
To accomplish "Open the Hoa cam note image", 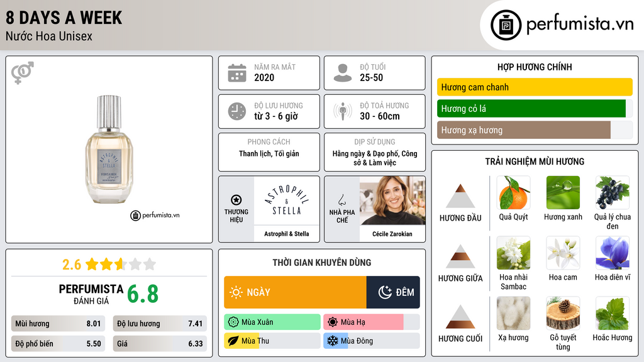I will (563, 253).
